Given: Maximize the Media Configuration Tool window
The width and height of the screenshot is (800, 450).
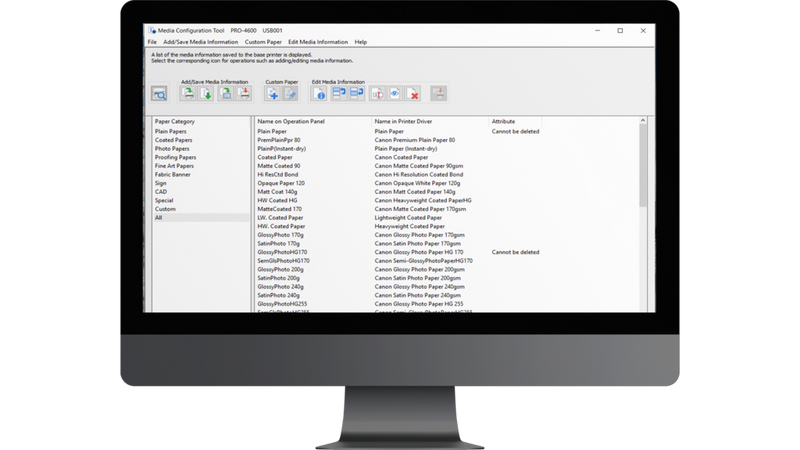Looking at the screenshot, I should [x=620, y=31].
